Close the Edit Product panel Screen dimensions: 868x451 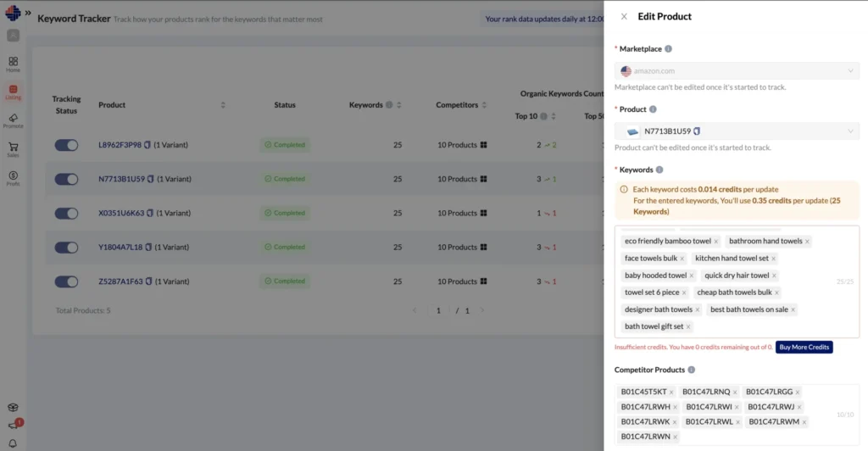pos(624,16)
